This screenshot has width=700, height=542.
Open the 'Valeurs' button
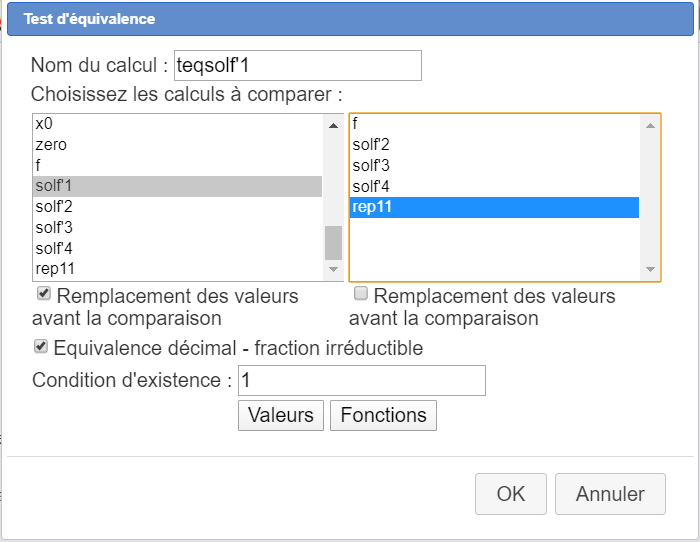pos(281,415)
